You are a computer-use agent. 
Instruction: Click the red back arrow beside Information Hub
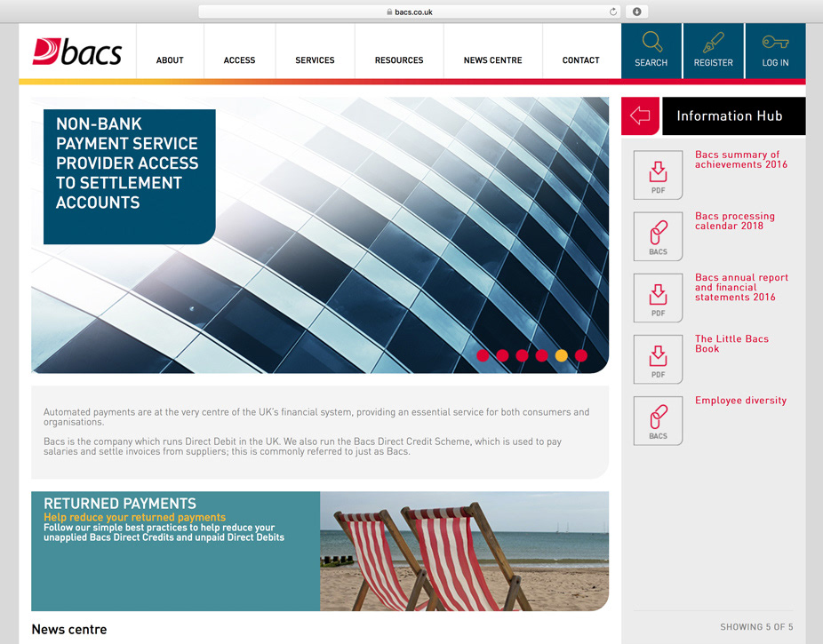tap(640, 115)
